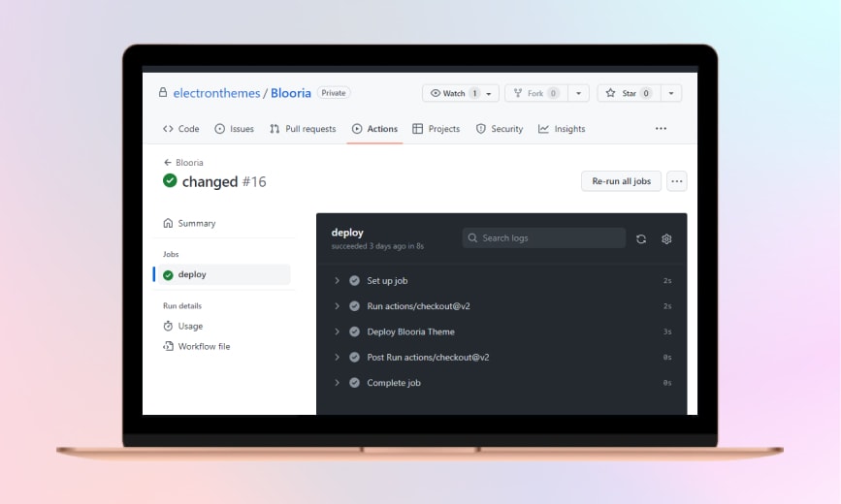Click the run title changed #16

click(224, 182)
